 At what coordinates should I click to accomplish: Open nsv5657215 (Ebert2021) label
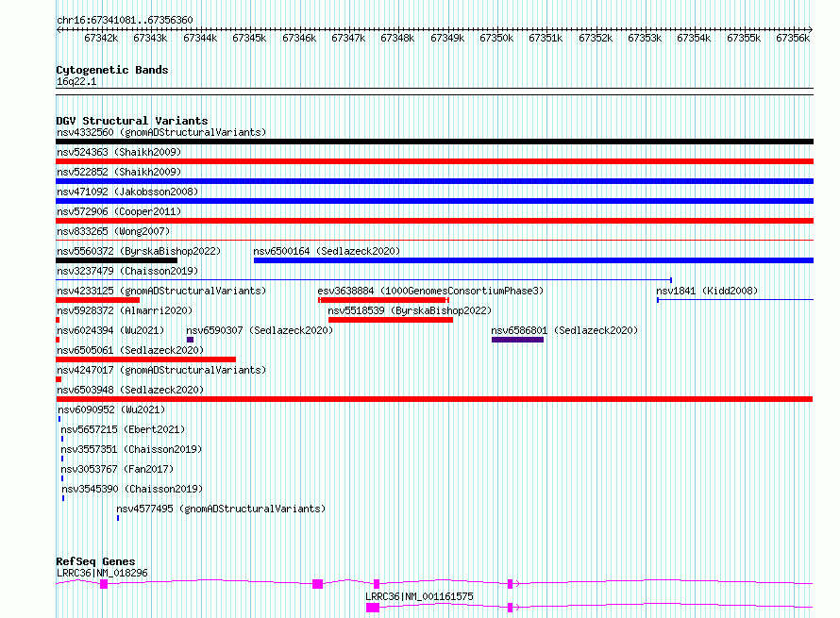(x=123, y=429)
